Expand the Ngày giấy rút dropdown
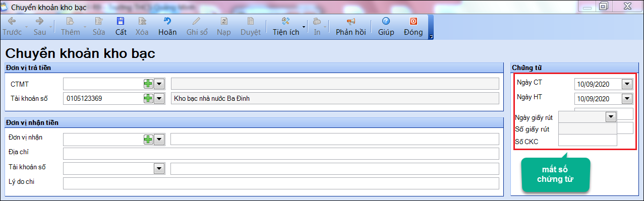 [x=611, y=117]
